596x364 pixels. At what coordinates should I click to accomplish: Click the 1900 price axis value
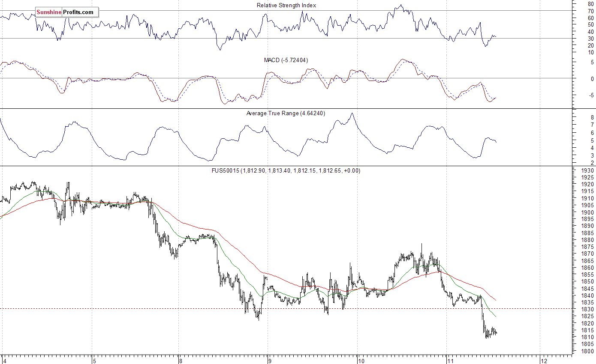[587, 212]
